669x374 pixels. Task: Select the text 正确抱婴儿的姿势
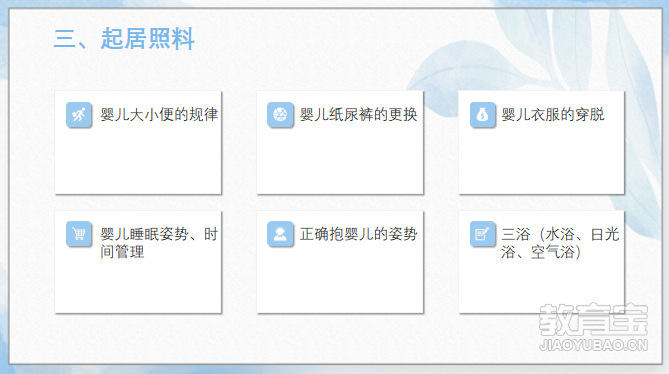click(358, 234)
